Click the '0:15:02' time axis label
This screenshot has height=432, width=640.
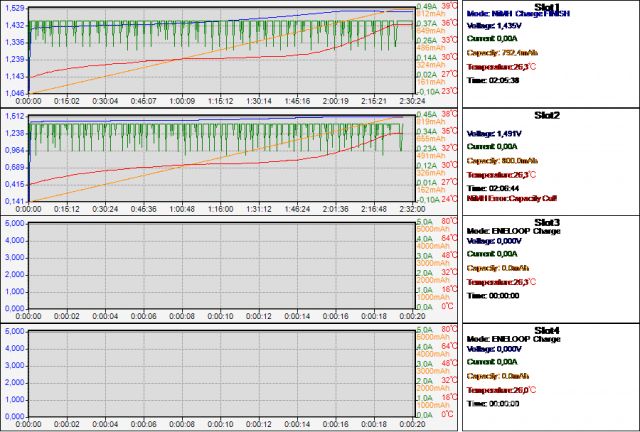tap(67, 101)
